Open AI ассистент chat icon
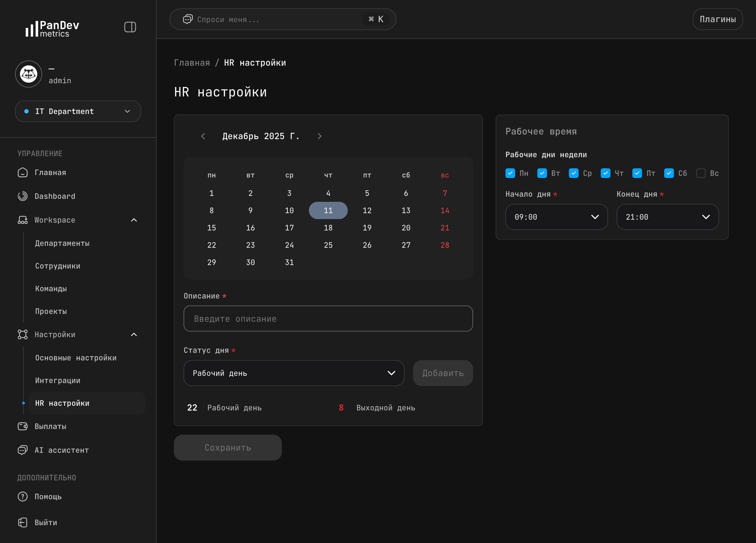 coord(22,450)
